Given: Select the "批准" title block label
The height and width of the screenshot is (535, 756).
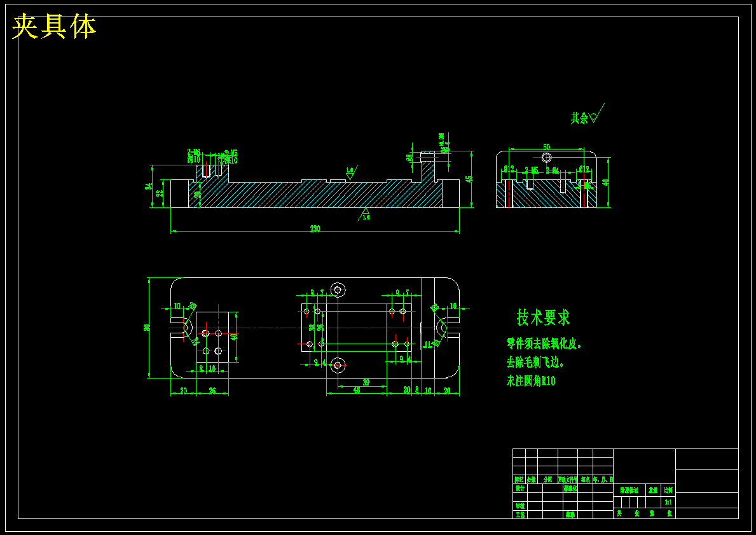Looking at the screenshot, I should (x=570, y=515).
